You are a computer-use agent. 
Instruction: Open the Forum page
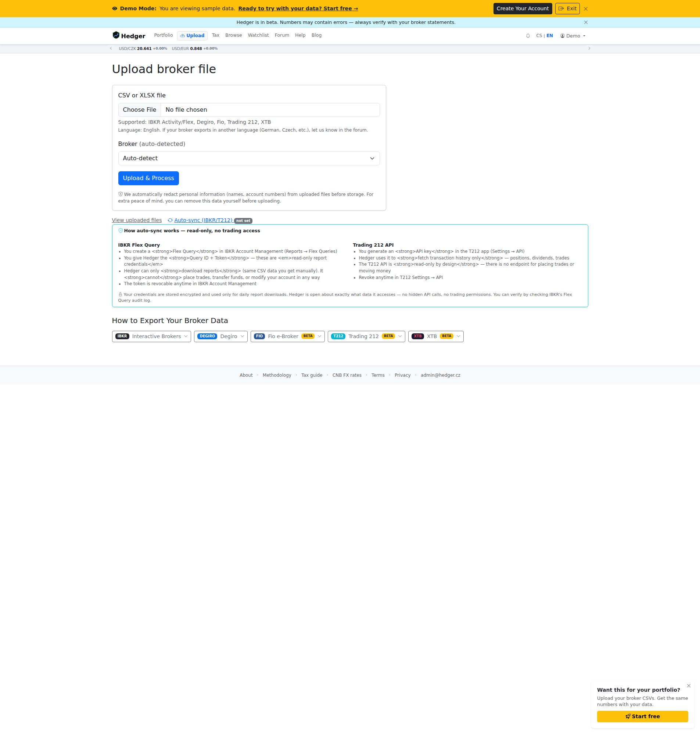point(282,35)
